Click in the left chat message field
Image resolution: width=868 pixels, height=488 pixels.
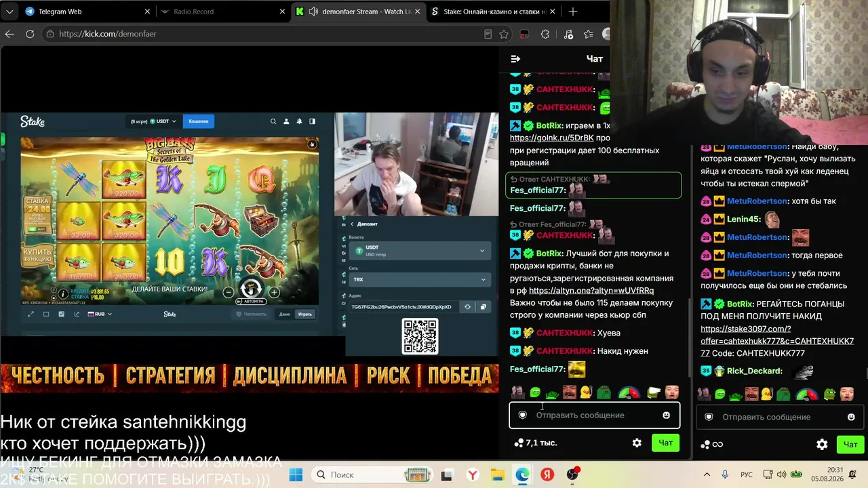(x=594, y=415)
